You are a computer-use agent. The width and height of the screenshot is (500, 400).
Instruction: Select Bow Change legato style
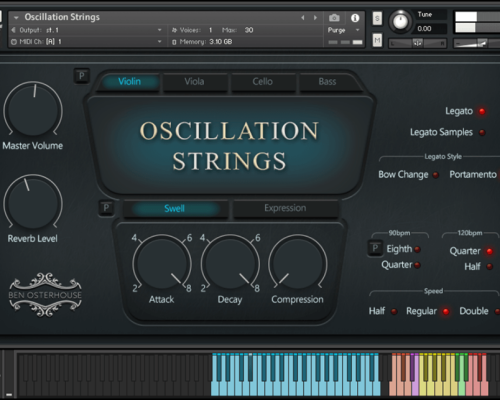436,175
